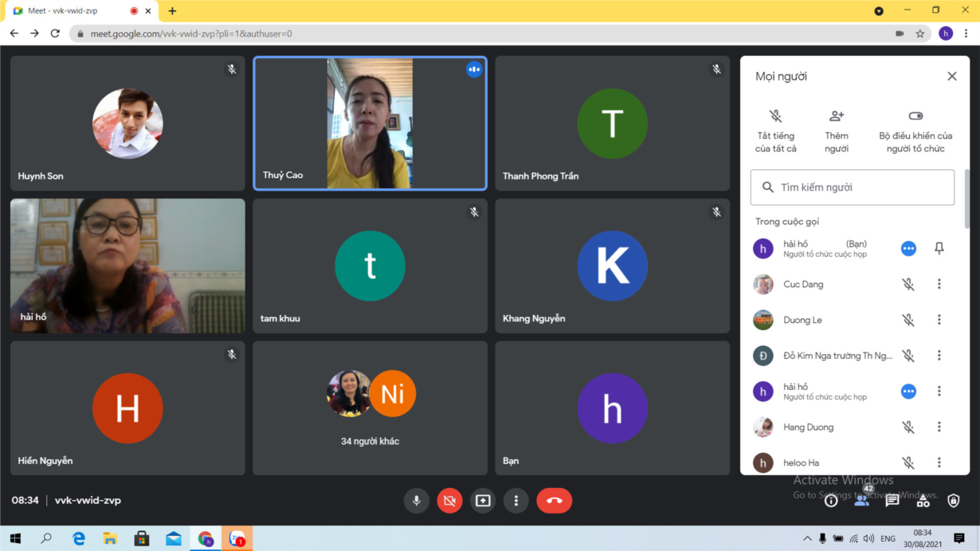This screenshot has width=980, height=551.
Task: Toggle microphone in bottom call bar
Action: click(415, 501)
